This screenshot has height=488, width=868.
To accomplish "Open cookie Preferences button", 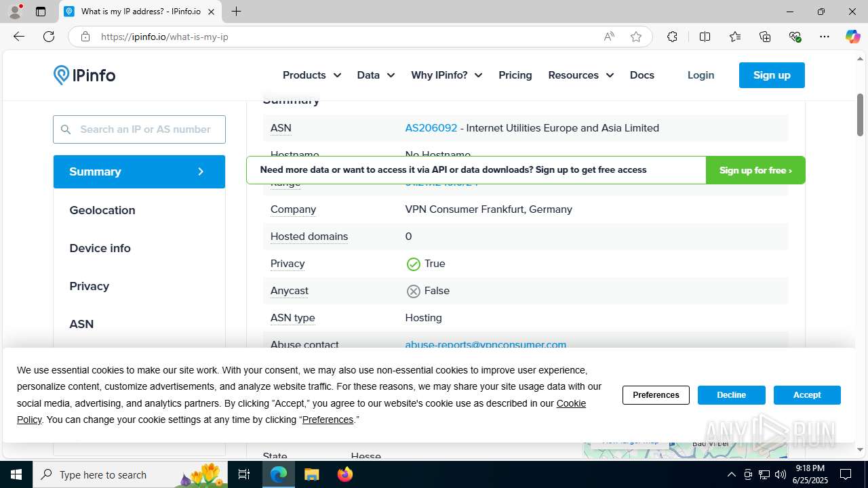I will point(656,395).
